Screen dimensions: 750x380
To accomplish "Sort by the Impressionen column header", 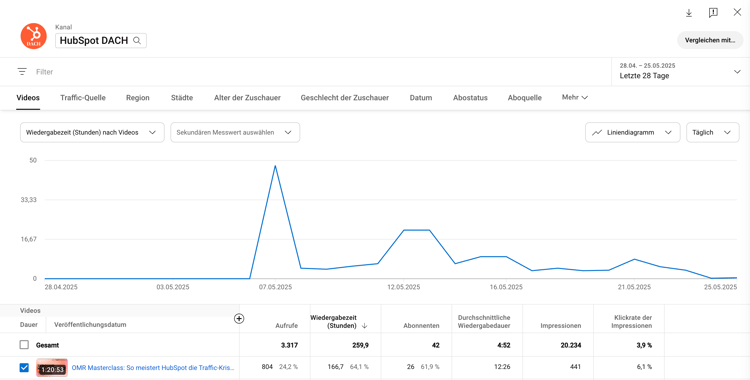I will 561,325.
